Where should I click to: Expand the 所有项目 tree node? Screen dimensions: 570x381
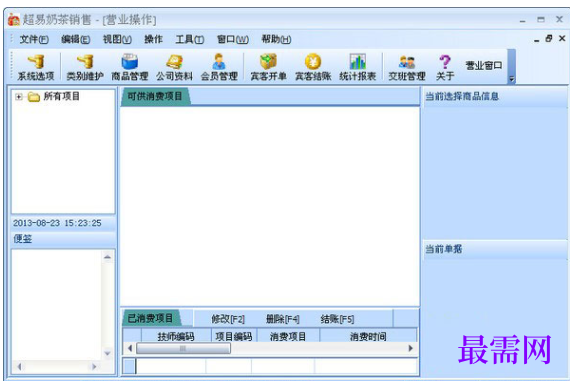click(x=19, y=97)
